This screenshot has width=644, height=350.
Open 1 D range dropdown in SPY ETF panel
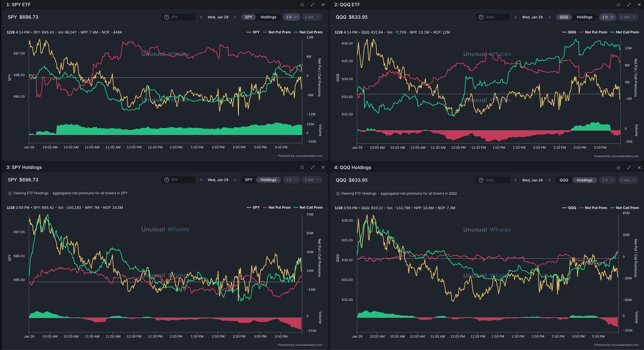(291, 17)
